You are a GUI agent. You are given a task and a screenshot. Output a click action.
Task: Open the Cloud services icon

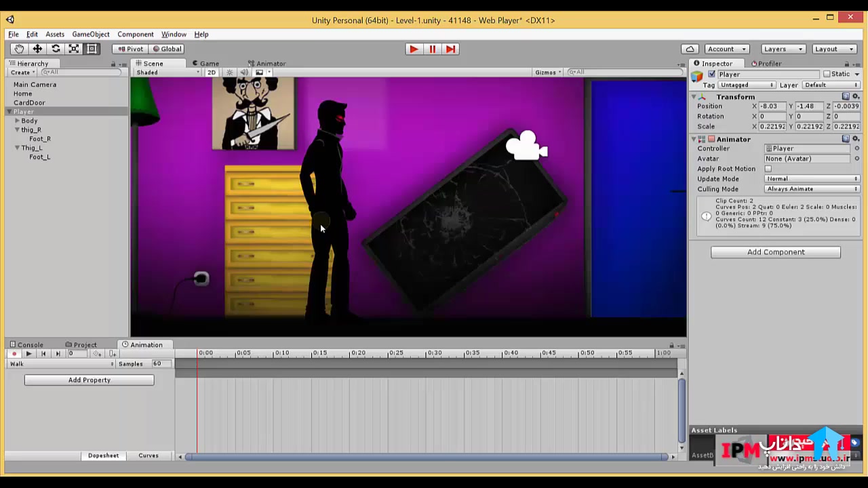(x=690, y=49)
